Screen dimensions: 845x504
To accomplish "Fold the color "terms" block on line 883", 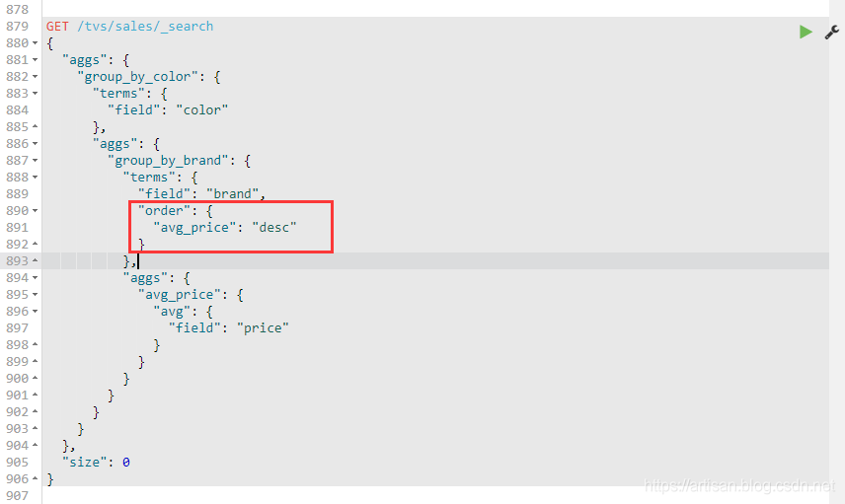I will (x=35, y=94).
